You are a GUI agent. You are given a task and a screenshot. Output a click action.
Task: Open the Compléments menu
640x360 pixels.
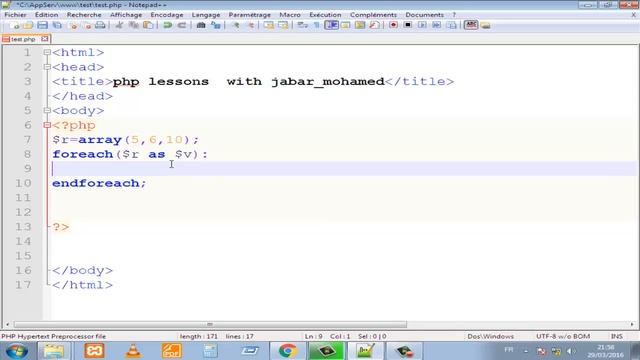[x=373, y=15]
